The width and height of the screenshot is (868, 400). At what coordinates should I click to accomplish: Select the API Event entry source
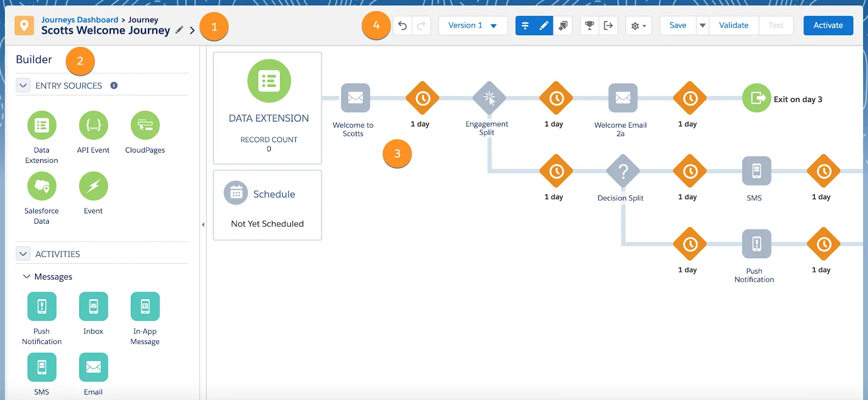click(93, 125)
